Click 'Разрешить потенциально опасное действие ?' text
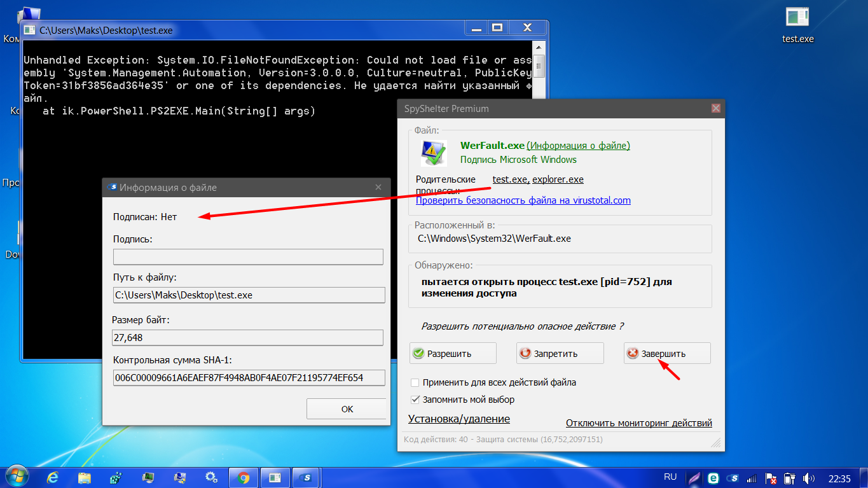 (x=522, y=326)
